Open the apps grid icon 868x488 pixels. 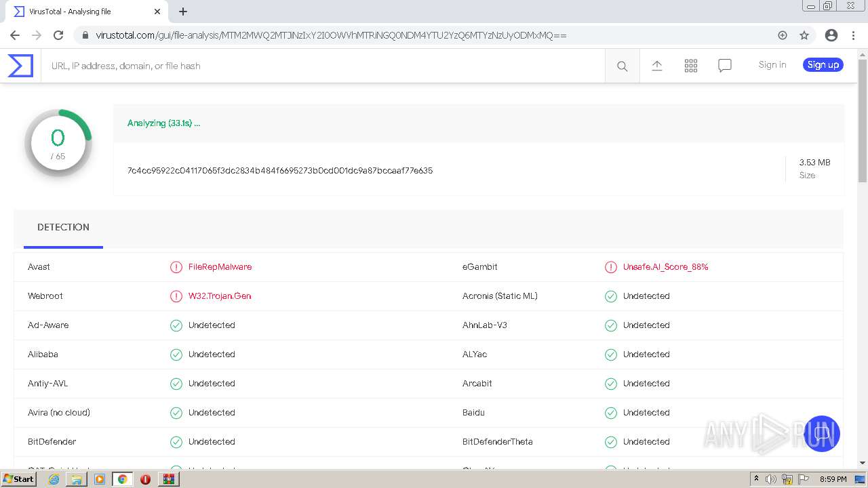click(691, 66)
